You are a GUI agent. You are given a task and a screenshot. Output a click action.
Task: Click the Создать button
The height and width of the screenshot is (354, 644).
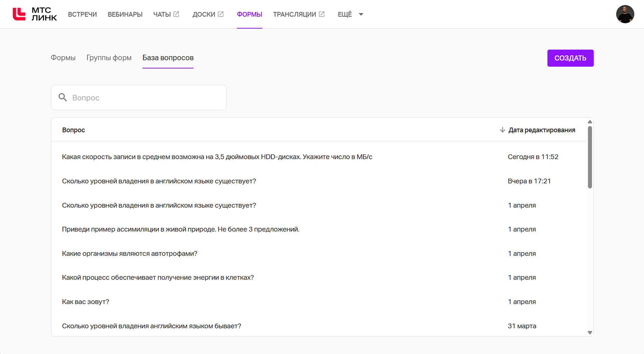click(570, 58)
